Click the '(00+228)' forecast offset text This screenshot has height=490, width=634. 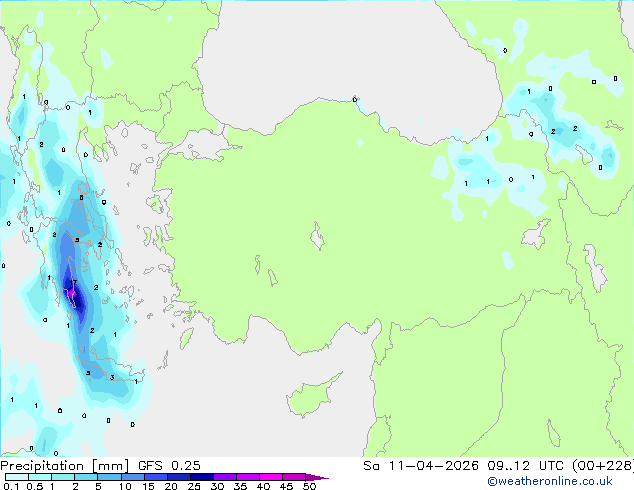tap(602, 466)
